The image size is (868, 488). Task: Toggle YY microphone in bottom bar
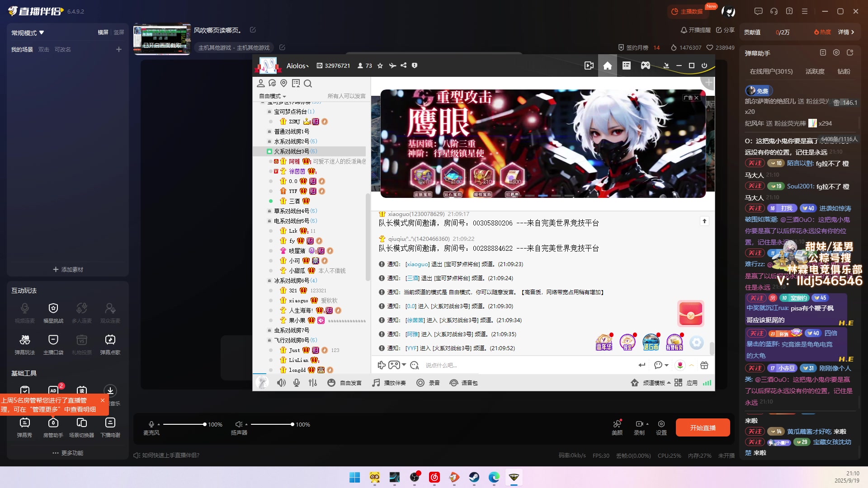point(297,383)
